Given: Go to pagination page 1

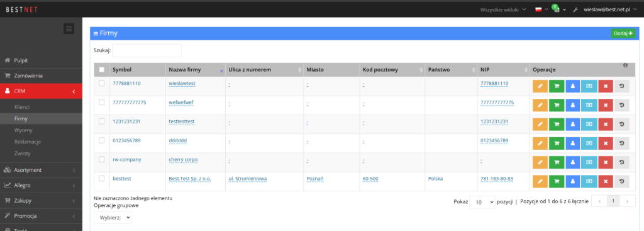Looking at the screenshot, I should [x=613, y=201].
